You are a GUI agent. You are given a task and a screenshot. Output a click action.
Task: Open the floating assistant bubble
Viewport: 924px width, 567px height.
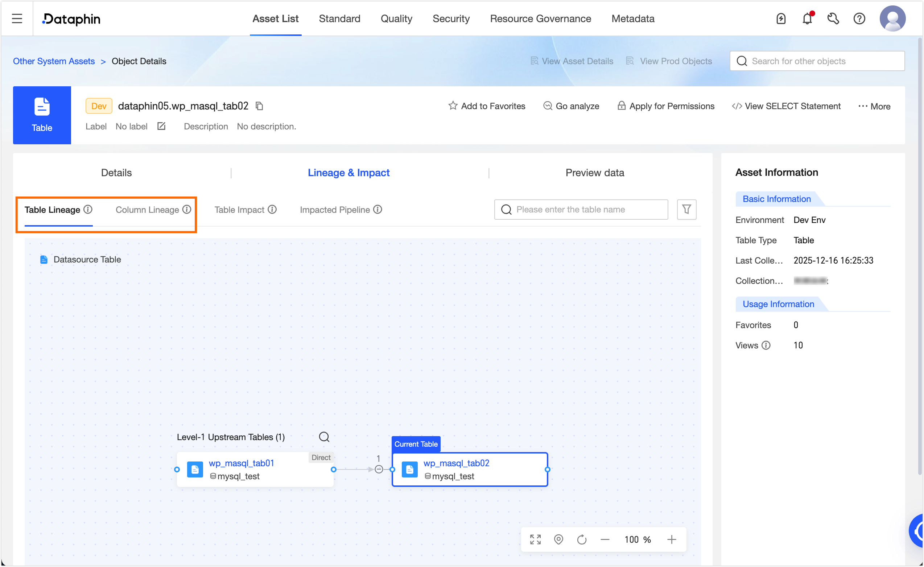pos(916,530)
